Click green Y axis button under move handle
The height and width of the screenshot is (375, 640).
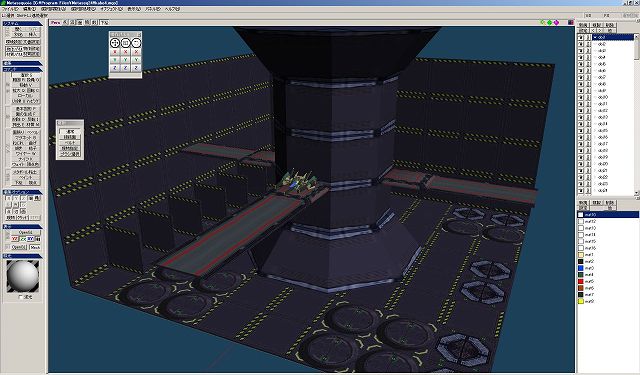(x=115, y=60)
